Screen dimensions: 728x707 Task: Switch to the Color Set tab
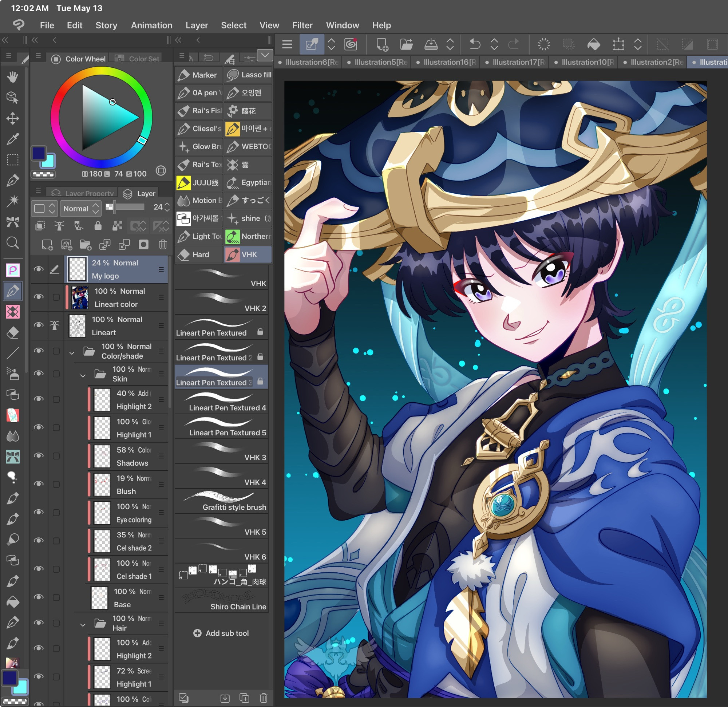137,58
